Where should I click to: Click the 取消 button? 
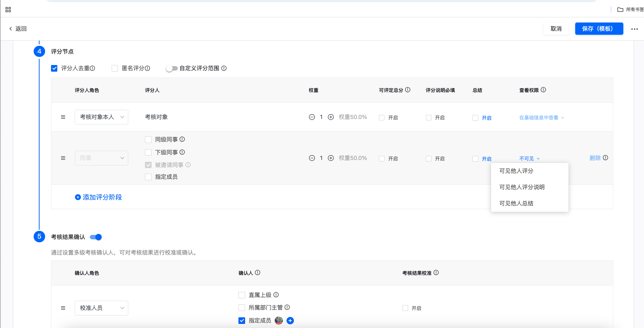(556, 29)
